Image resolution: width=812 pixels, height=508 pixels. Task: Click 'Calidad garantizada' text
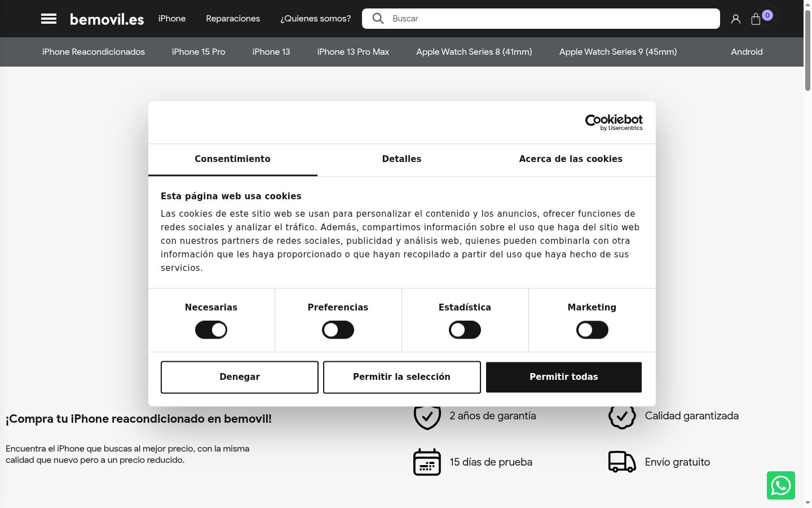click(692, 416)
